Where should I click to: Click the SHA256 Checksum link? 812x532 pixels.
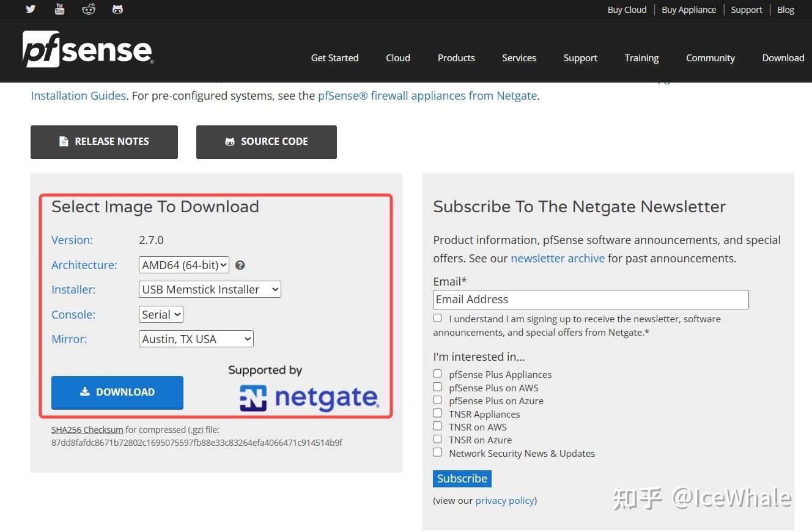[x=87, y=429]
